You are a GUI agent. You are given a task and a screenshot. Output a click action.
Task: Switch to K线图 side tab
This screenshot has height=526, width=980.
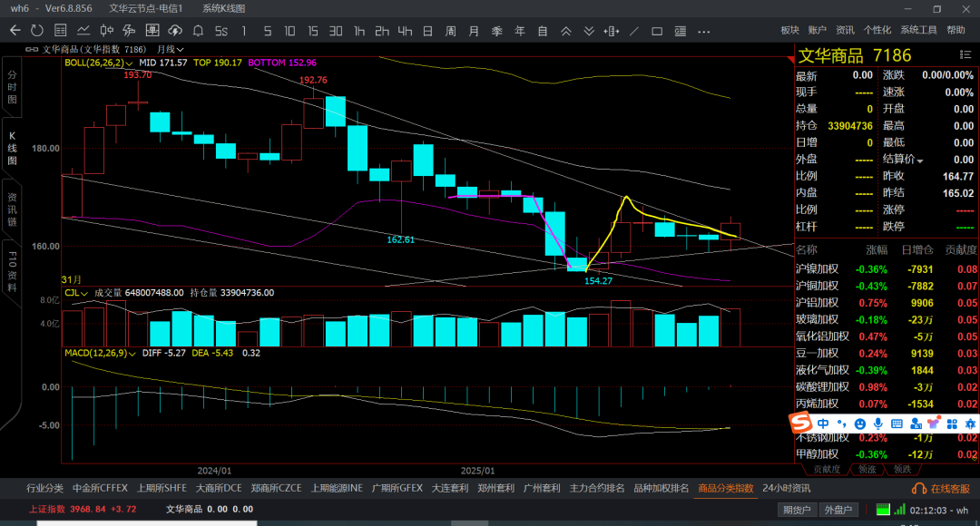pyautogui.click(x=12, y=148)
